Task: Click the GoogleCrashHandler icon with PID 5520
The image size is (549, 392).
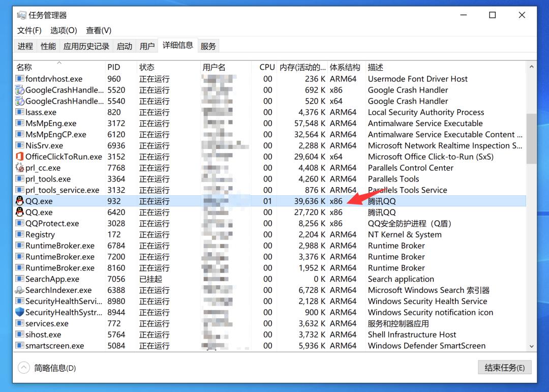Action: click(x=20, y=90)
